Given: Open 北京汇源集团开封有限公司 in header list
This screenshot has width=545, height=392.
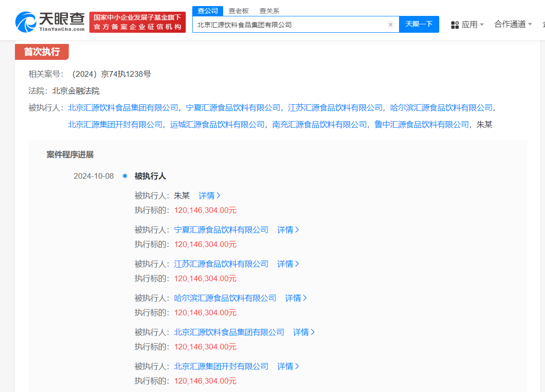Looking at the screenshot, I should tap(115, 124).
